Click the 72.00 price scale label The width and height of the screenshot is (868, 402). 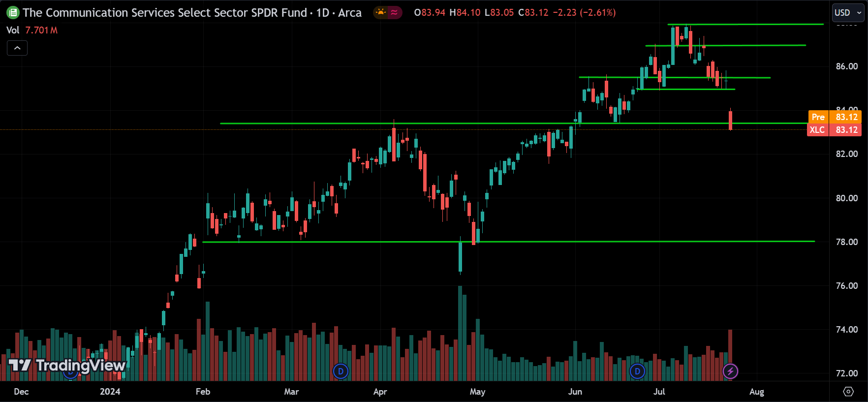(847, 373)
